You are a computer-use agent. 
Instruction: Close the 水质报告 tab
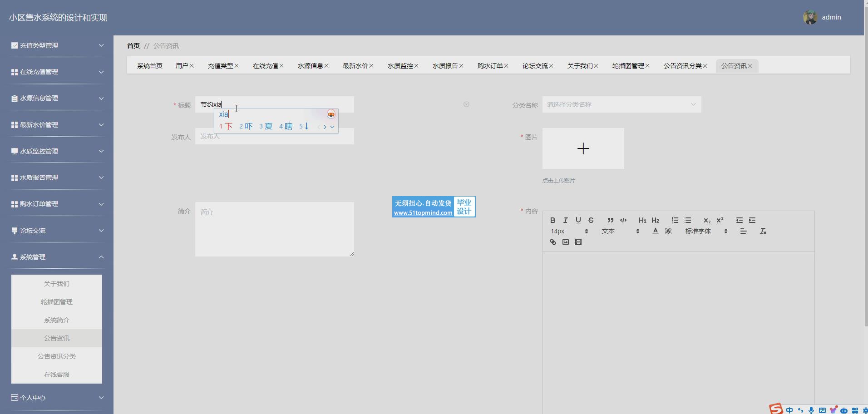461,66
